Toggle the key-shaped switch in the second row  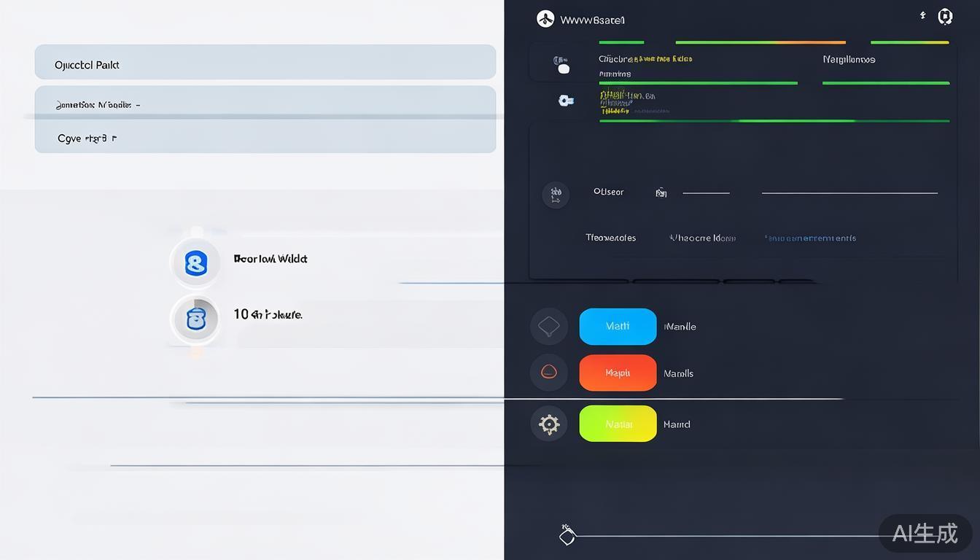pyautogui.click(x=566, y=101)
